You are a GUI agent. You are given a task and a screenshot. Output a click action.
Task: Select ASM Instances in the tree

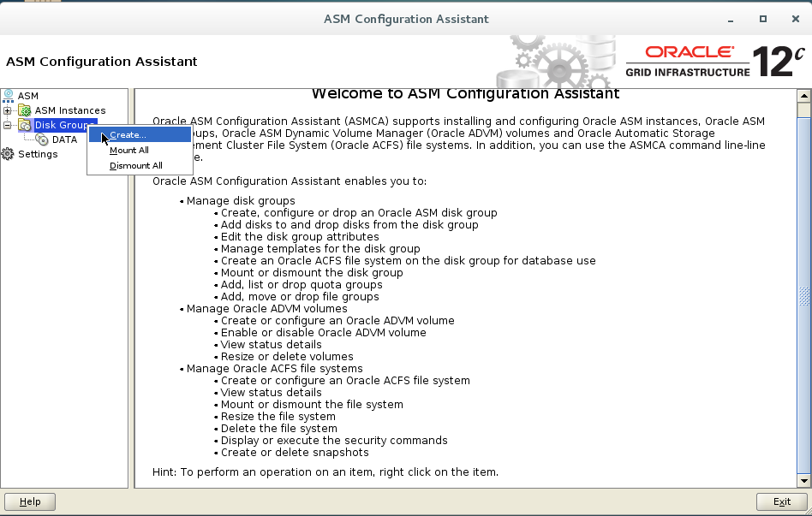(70, 110)
